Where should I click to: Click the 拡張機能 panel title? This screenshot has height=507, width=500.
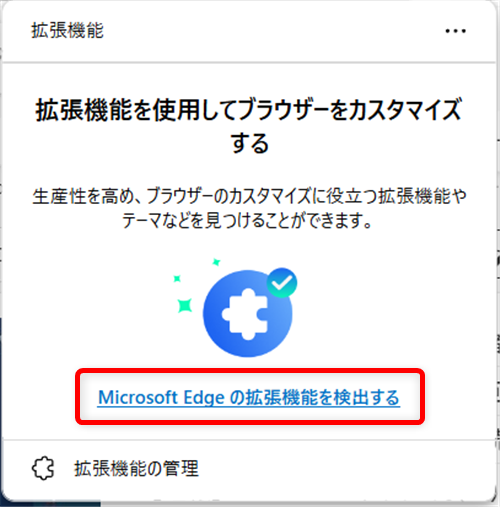coord(67,31)
